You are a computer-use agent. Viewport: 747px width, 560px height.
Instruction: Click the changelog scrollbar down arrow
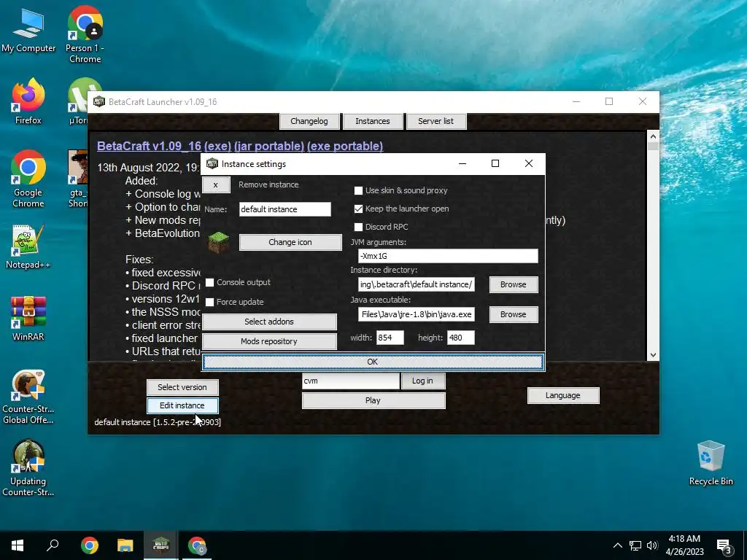[653, 355]
